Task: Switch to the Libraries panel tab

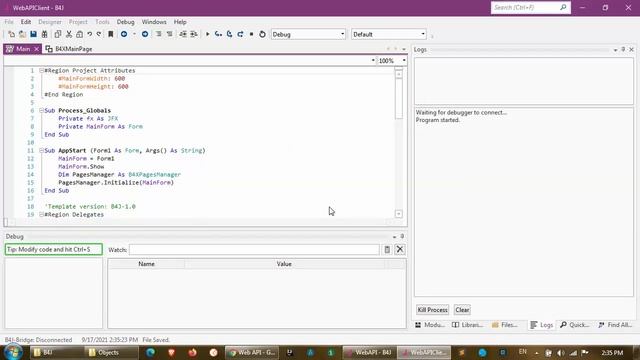Action: pos(467,325)
